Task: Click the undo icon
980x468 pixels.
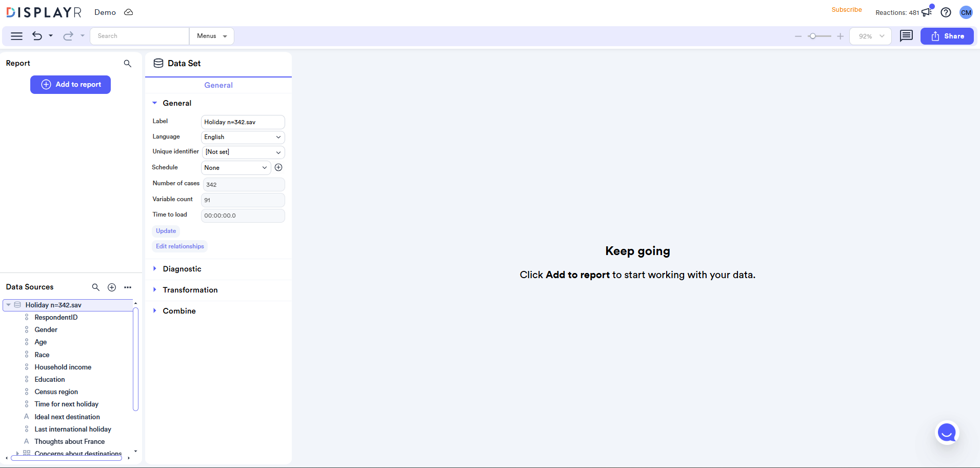Action: tap(36, 36)
